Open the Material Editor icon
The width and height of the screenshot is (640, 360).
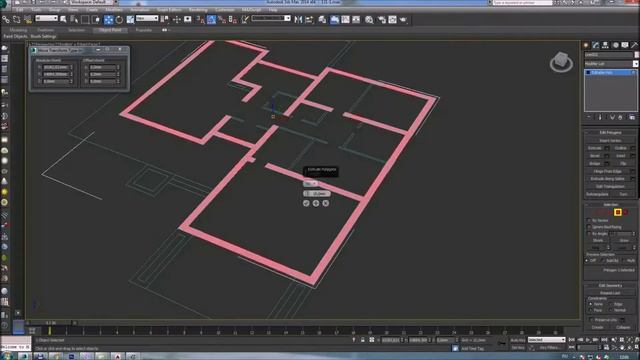coord(369,19)
